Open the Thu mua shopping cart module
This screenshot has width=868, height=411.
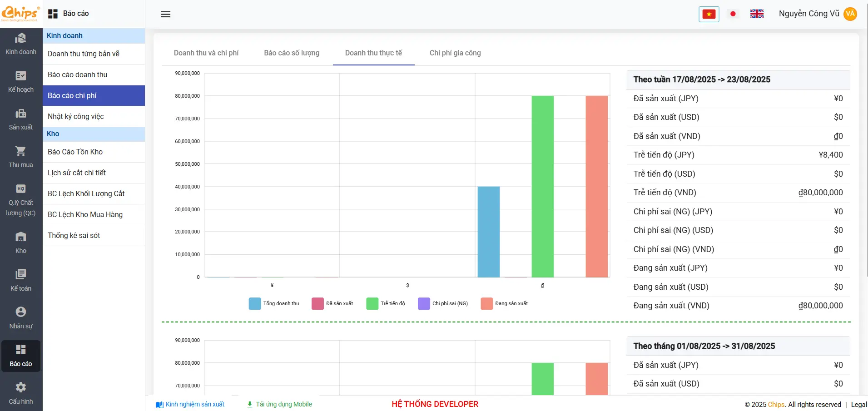click(x=21, y=158)
